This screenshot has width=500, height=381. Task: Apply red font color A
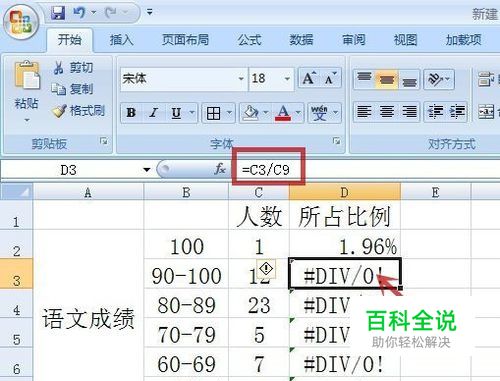click(x=283, y=113)
